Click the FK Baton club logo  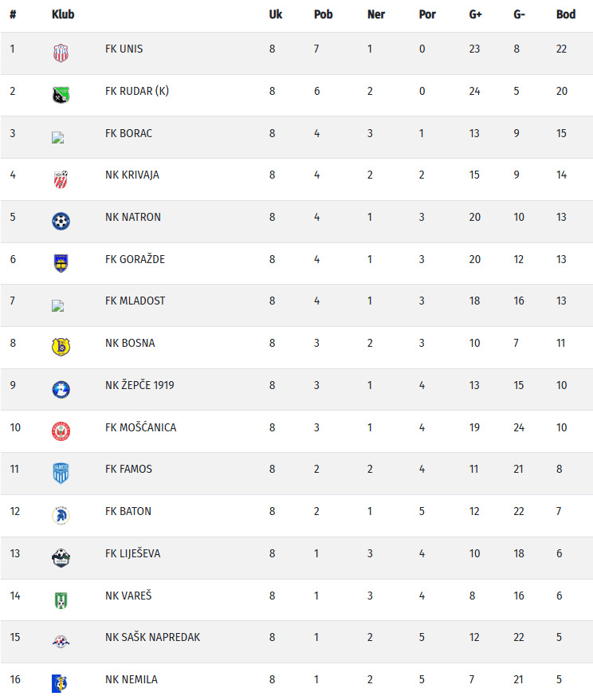[x=61, y=515]
